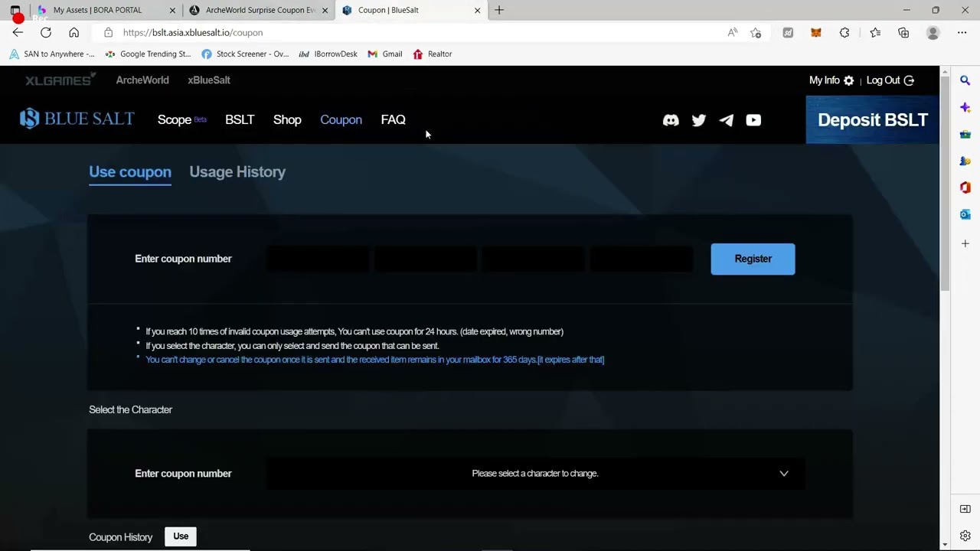
Task: Open Edge sidebar settings gear
Action: [x=965, y=536]
